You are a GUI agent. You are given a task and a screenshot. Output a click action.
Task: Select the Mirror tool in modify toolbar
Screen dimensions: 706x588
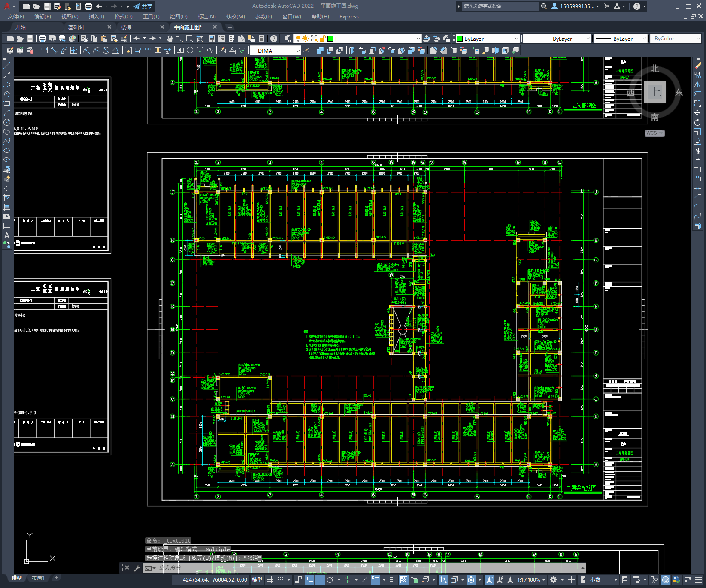point(697,84)
